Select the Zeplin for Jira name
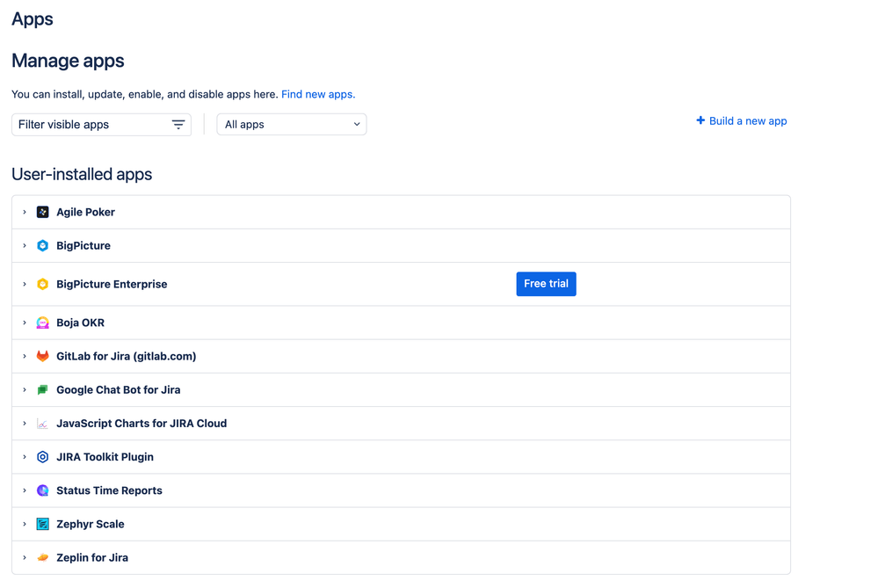This screenshot has width=878, height=588. click(92, 558)
